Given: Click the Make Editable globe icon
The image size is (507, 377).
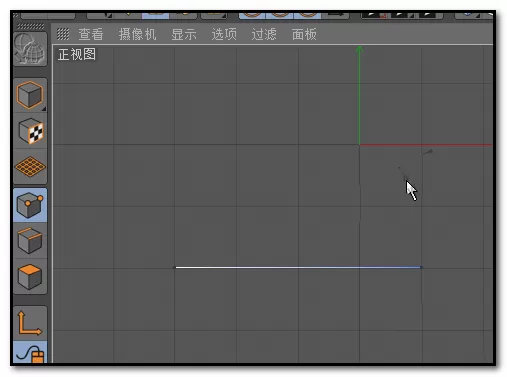Looking at the screenshot, I should point(30,49).
